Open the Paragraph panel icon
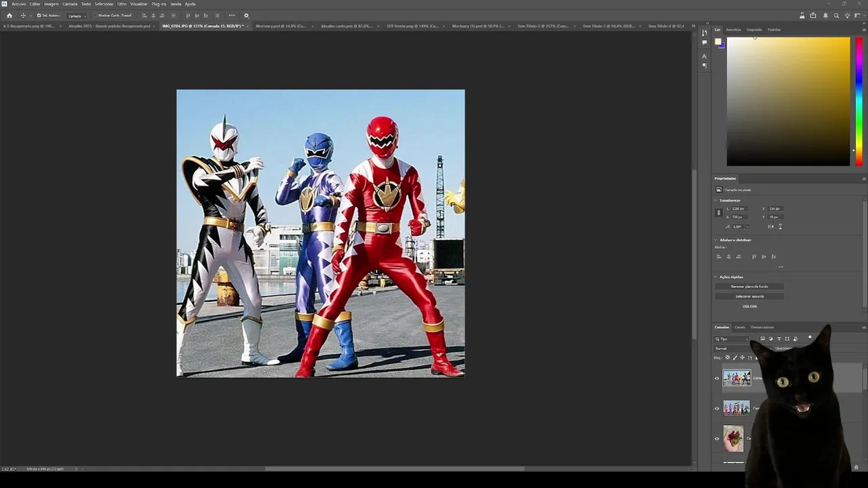The width and height of the screenshot is (868, 488). [x=705, y=66]
